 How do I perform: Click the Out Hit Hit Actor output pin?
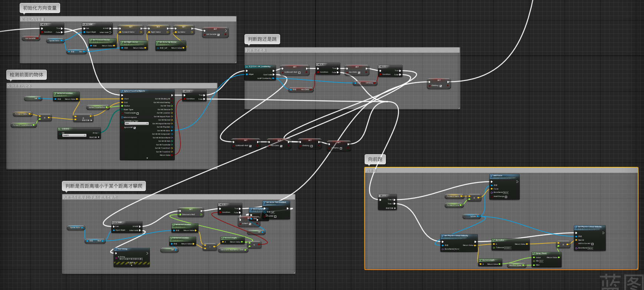point(172,131)
